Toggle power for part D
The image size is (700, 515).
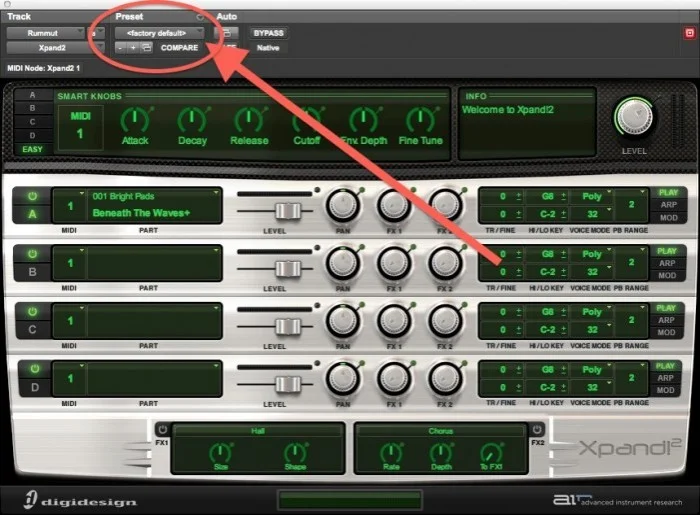(34, 369)
